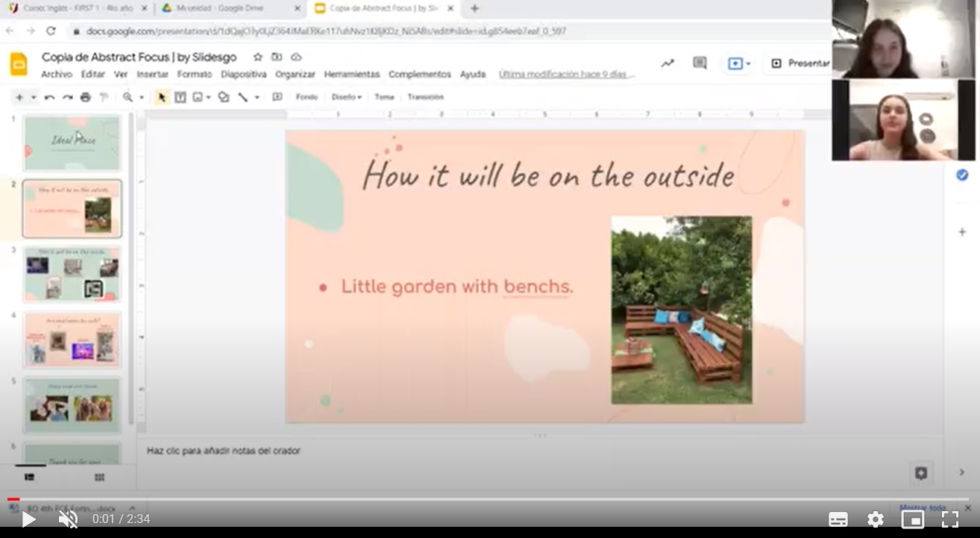Open video settings gear

pos(876,519)
